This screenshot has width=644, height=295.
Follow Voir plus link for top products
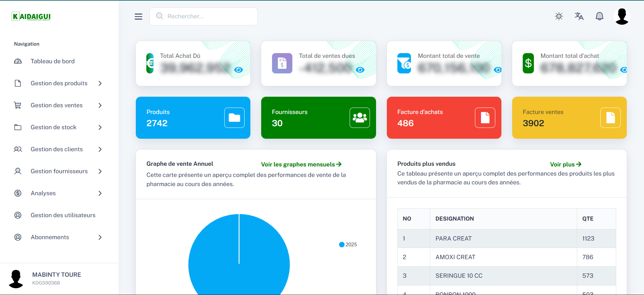[x=566, y=164]
